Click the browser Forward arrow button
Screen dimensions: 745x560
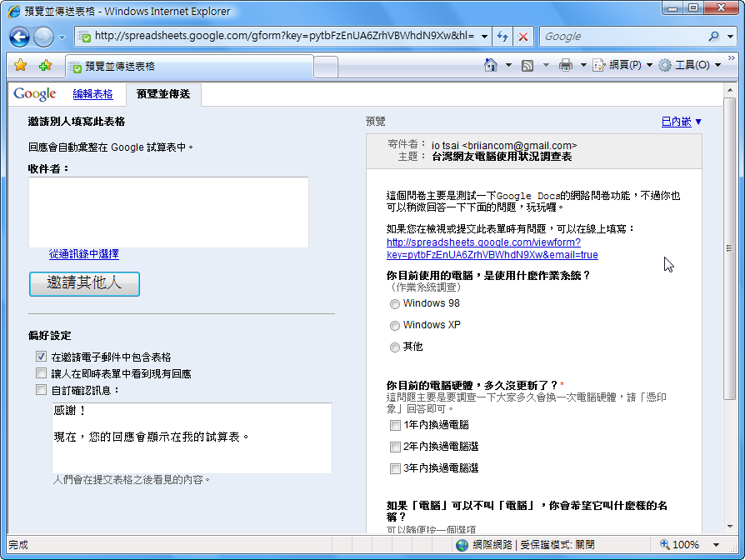pos(43,37)
